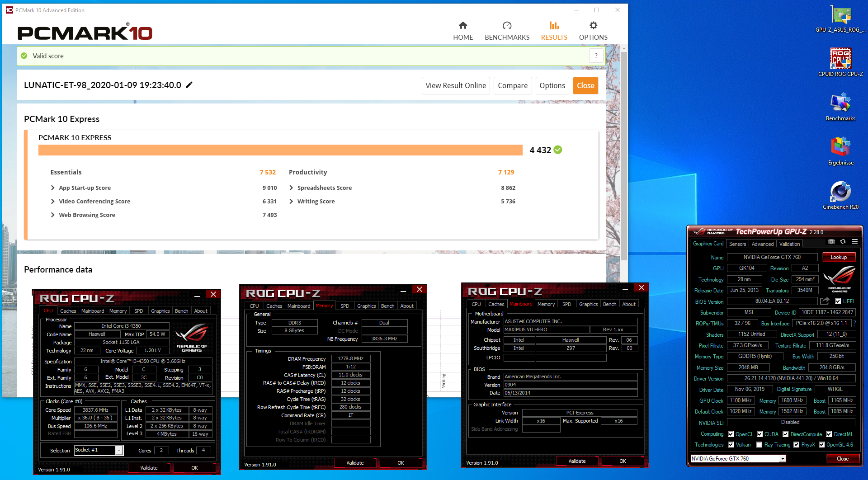
Task: Expand App Start-up Score row
Action: (x=52, y=188)
